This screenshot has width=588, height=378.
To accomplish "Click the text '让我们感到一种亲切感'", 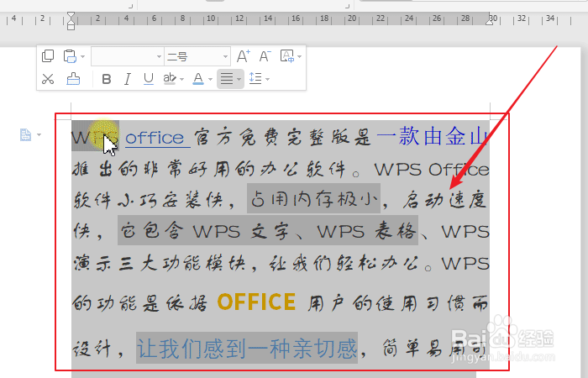I will [247, 348].
